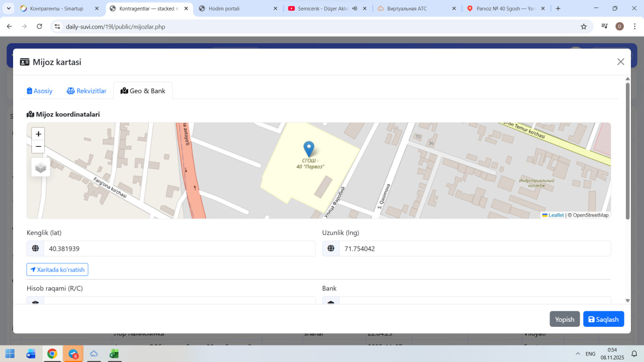Click the Kenglik latitude input field
This screenshot has width=644, height=362.
click(x=179, y=248)
